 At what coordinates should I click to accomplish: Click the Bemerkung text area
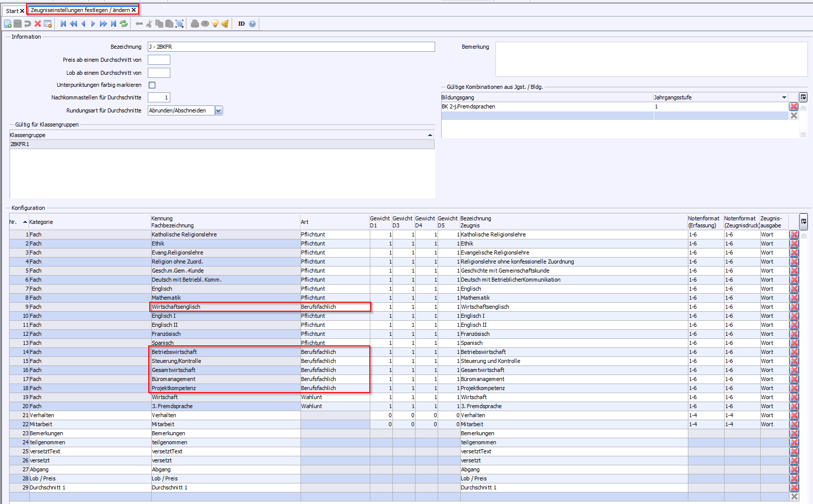651,59
